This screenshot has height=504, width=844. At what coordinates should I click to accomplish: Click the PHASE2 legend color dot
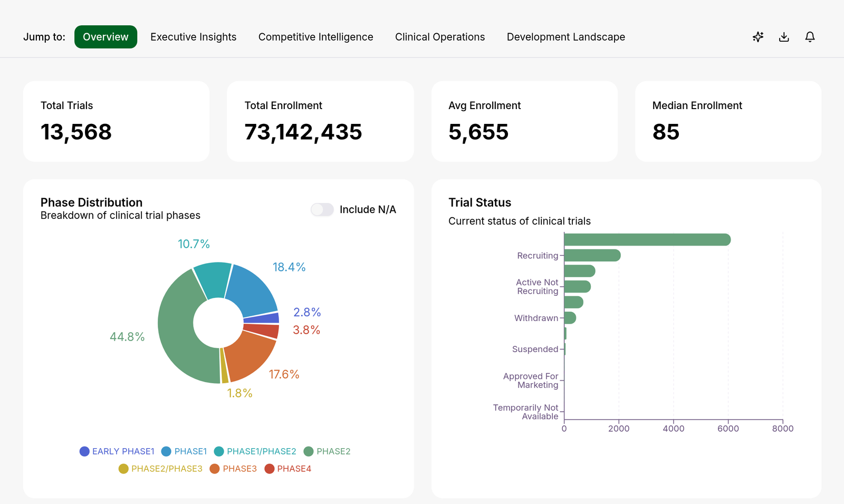pos(309,451)
